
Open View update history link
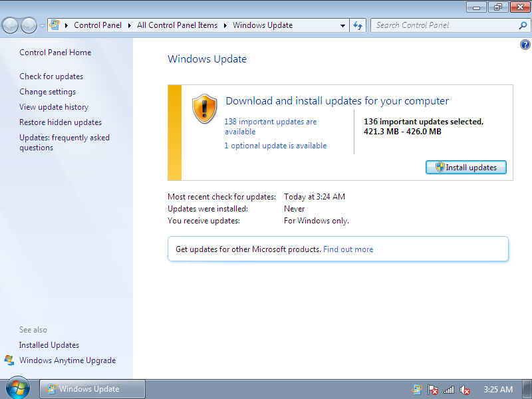coord(54,107)
